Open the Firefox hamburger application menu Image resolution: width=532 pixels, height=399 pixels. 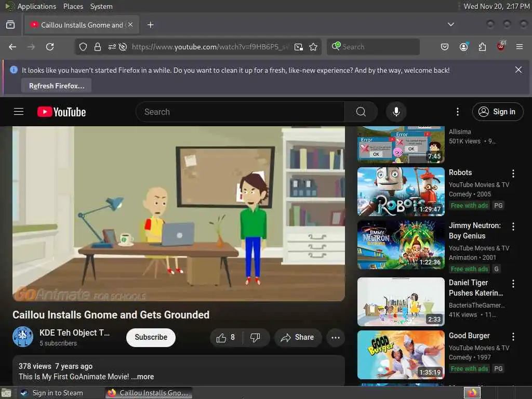coord(520,47)
